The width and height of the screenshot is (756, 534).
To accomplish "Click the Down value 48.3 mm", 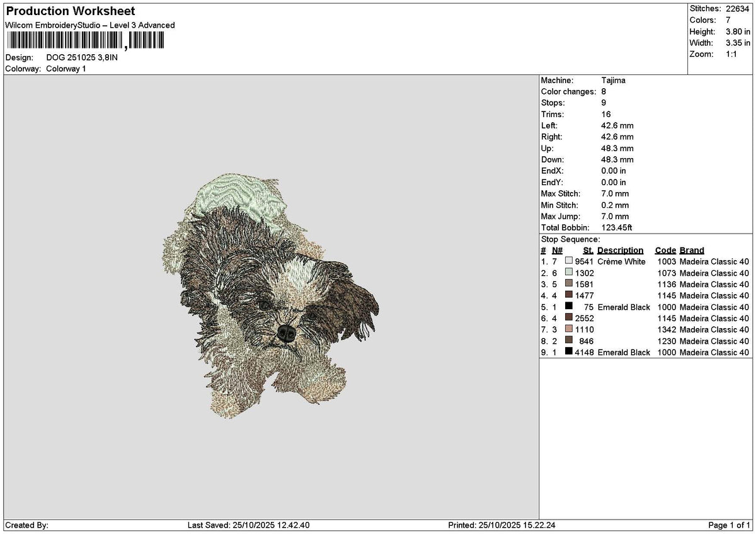I will [x=617, y=160].
